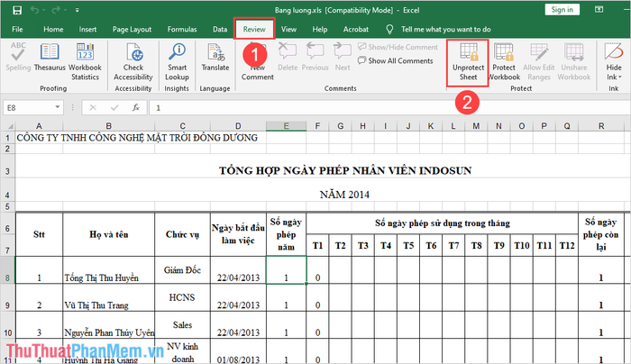Click the title TỔNG HỢP NGÀY PHÉP
Viewport: 631px width, 364px height.
click(345, 170)
